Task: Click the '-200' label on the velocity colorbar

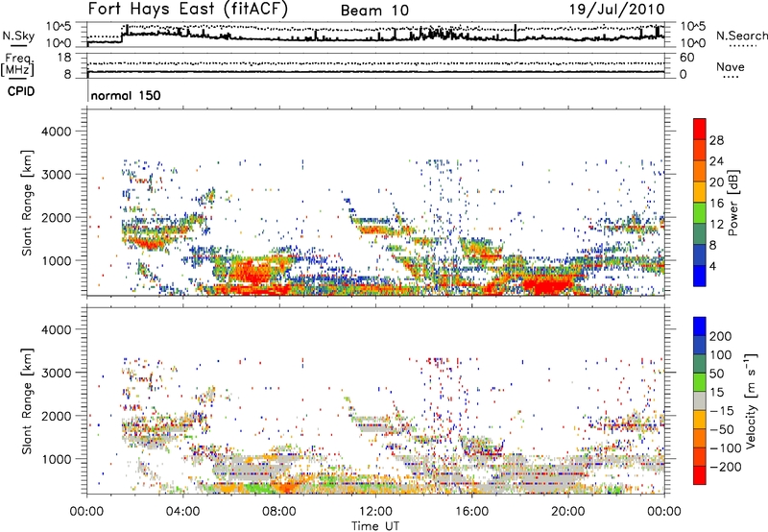Action: pos(725,468)
